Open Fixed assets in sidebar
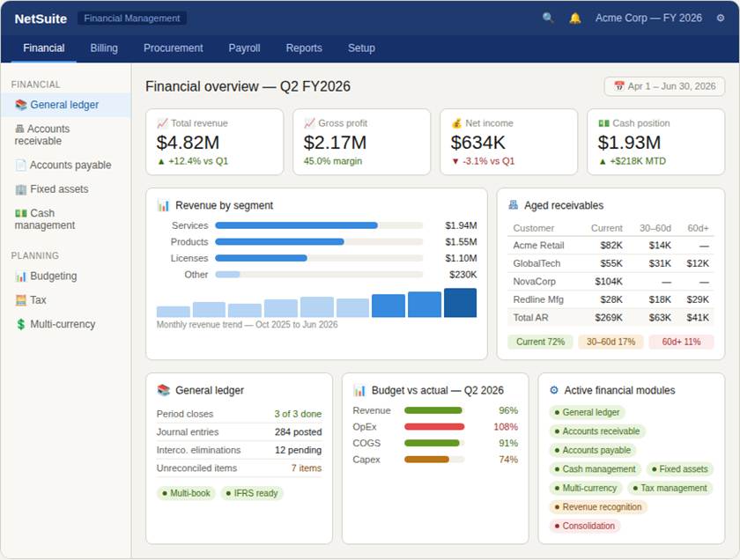The height and width of the screenshot is (560, 740). tap(66, 189)
